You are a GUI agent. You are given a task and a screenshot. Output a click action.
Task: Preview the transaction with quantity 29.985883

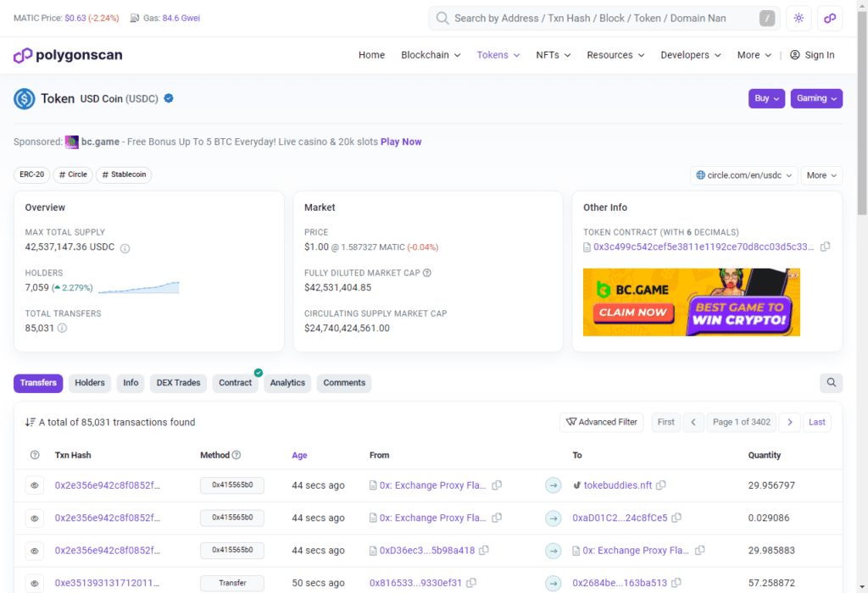tap(34, 551)
